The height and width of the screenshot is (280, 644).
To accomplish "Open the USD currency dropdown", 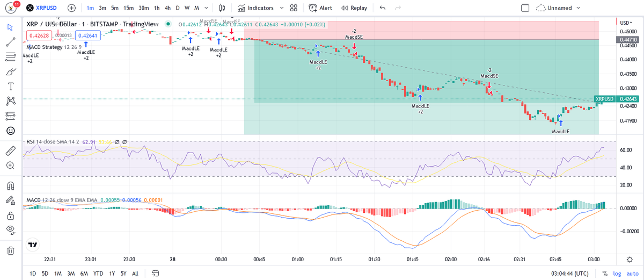I will pyautogui.click(x=627, y=23).
